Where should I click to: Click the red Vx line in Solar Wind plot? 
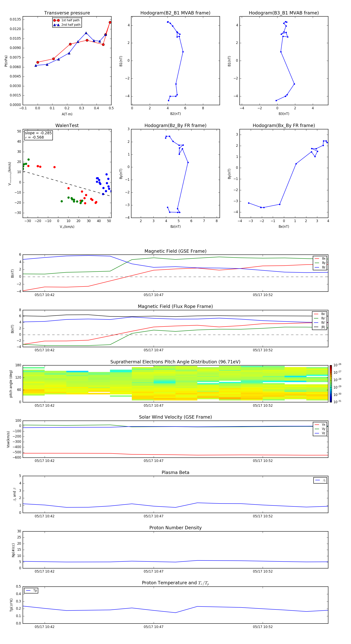[x=175, y=455]
